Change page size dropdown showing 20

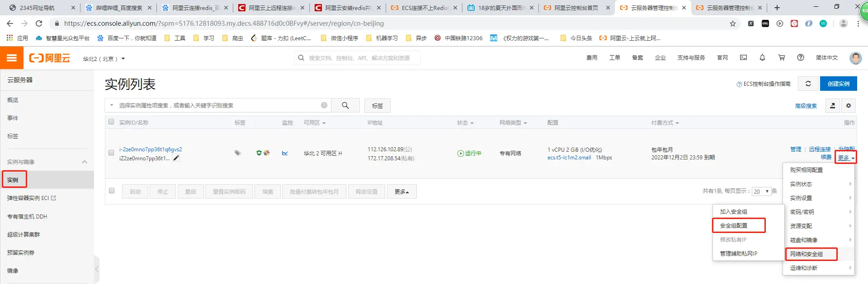762,191
